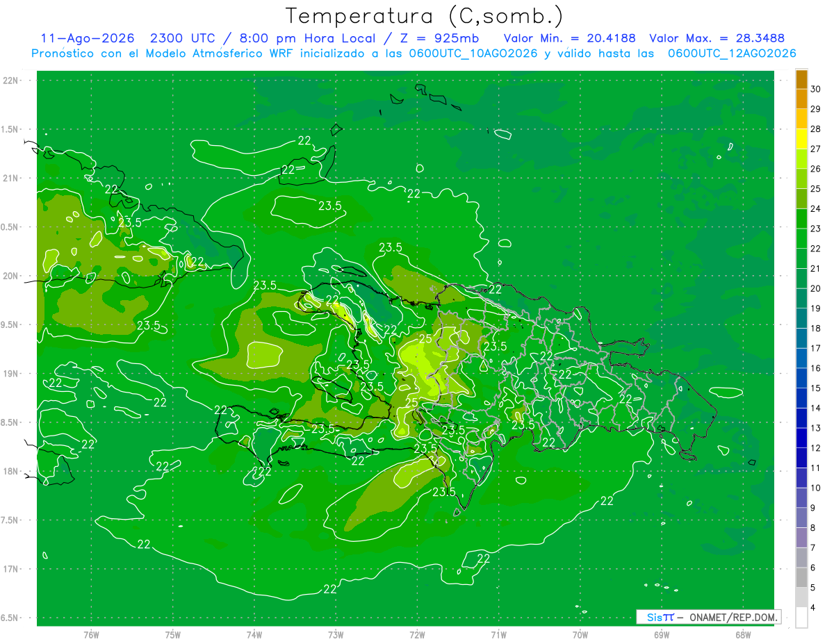Click the purple swatch between legend values 7 and 8
The image size is (834, 644).
pyautogui.click(x=801, y=538)
